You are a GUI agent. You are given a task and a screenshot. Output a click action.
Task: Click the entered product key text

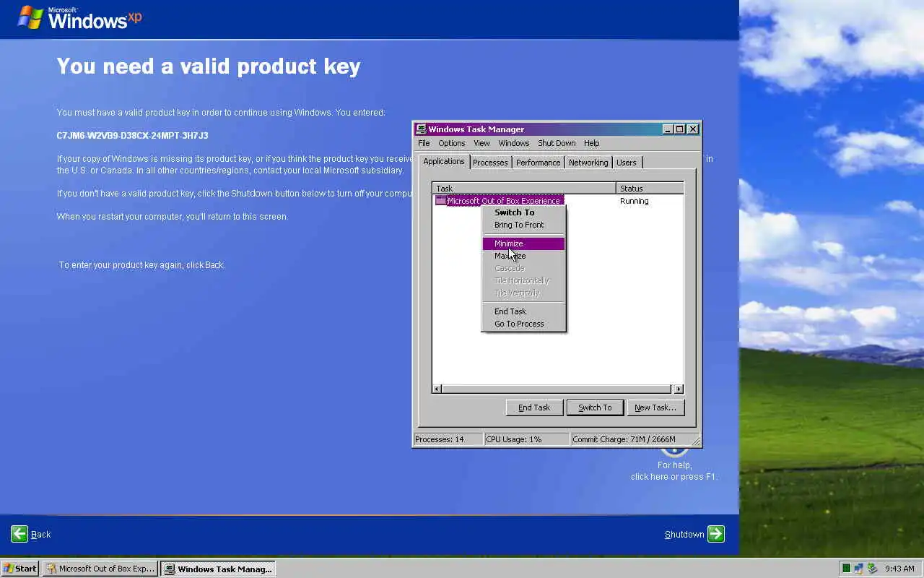click(132, 136)
